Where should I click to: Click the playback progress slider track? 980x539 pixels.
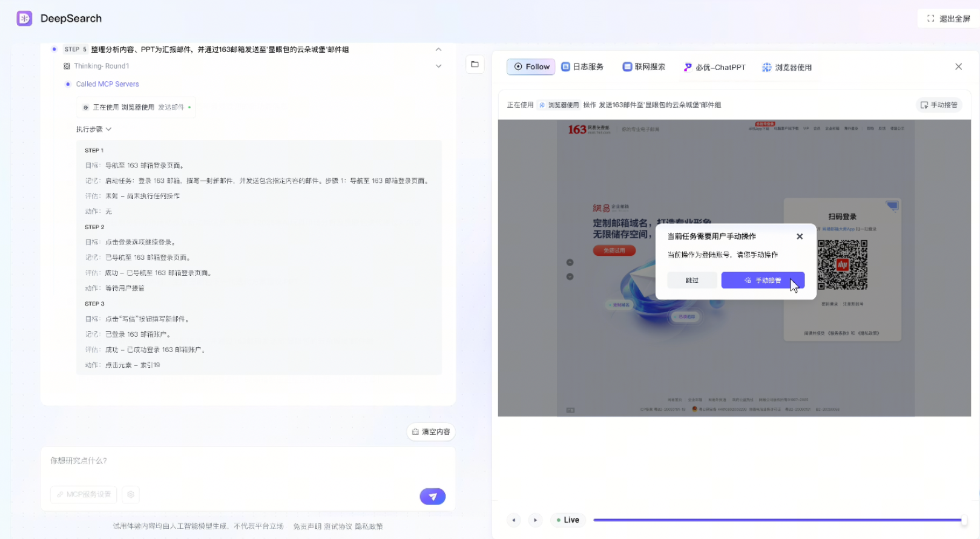(777, 520)
